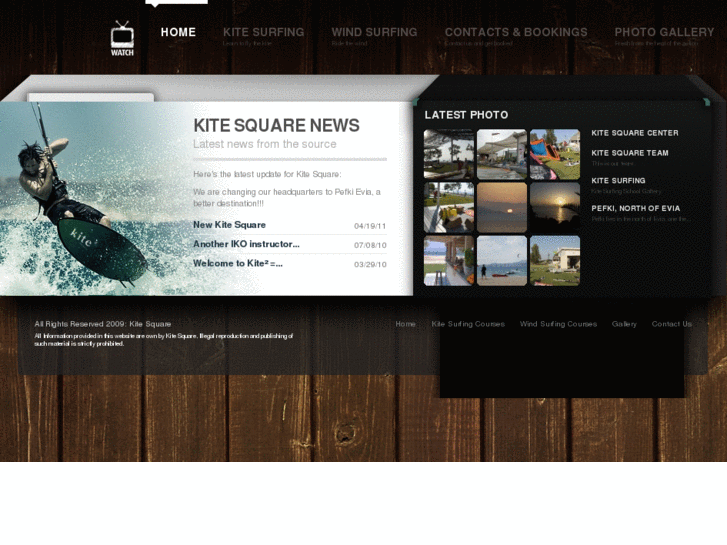
Task: Click All Rights Reserved 2009 text
Action: pyautogui.click(x=103, y=324)
